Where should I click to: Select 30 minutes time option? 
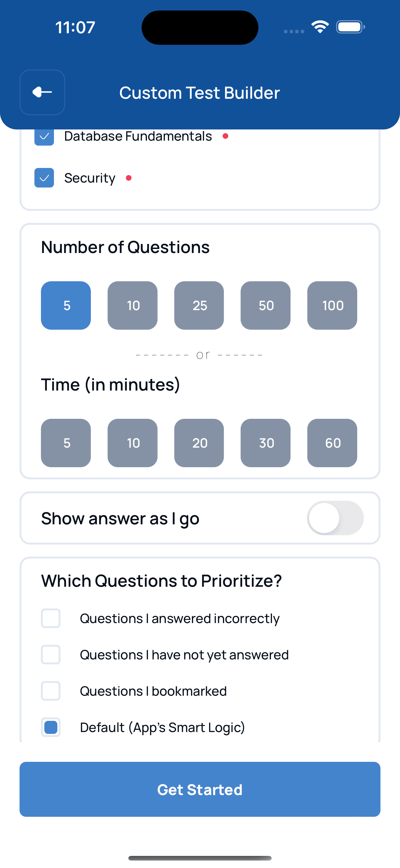[x=266, y=443]
